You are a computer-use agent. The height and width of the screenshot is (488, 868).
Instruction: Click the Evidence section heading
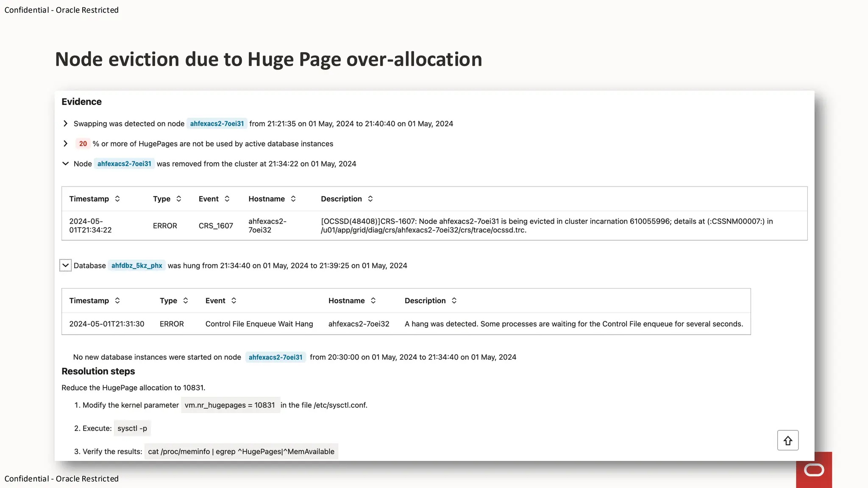[x=81, y=102]
